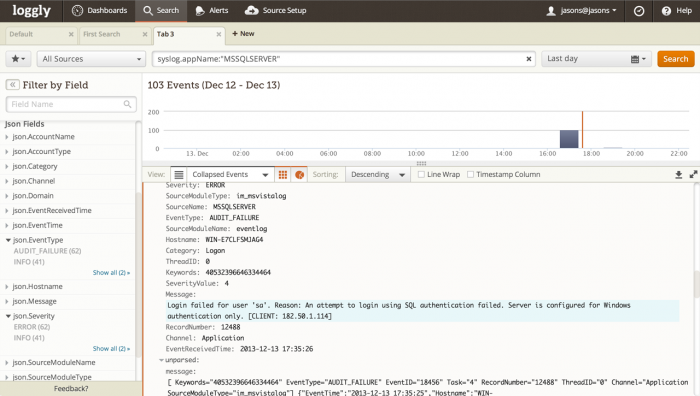Select the list view icon
Image resolution: width=700 pixels, height=396 pixels.
(179, 175)
